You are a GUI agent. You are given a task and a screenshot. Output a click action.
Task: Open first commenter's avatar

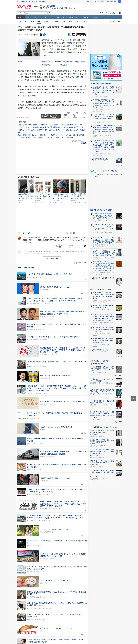point(19,238)
